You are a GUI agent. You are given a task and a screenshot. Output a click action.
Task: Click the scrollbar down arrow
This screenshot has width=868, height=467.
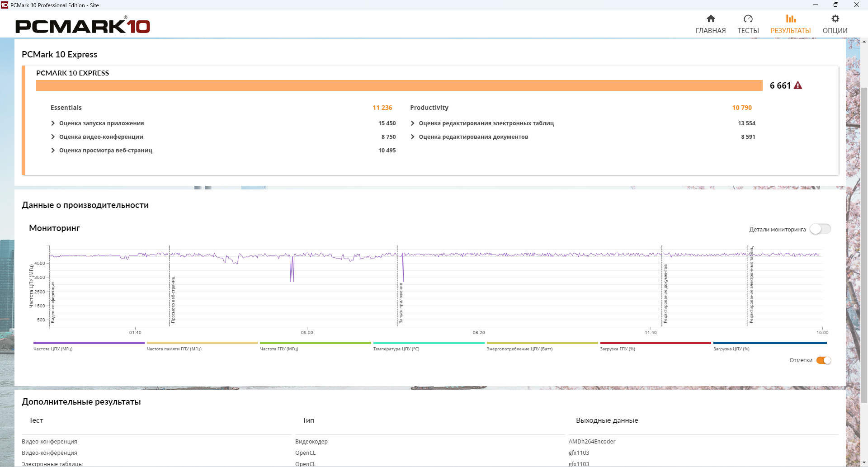[864, 463]
